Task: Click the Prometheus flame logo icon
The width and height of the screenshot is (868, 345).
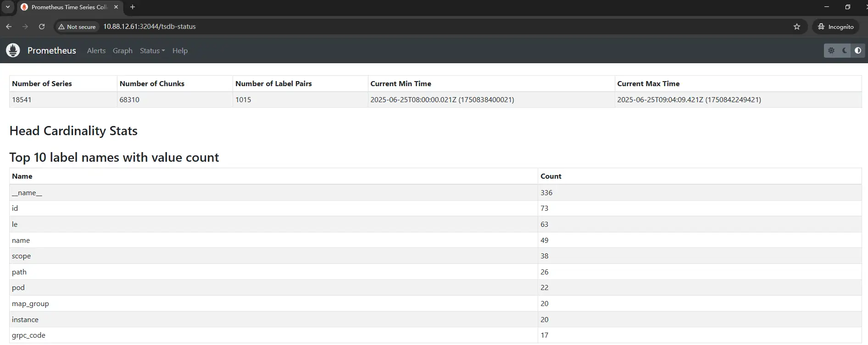Action: [x=13, y=50]
